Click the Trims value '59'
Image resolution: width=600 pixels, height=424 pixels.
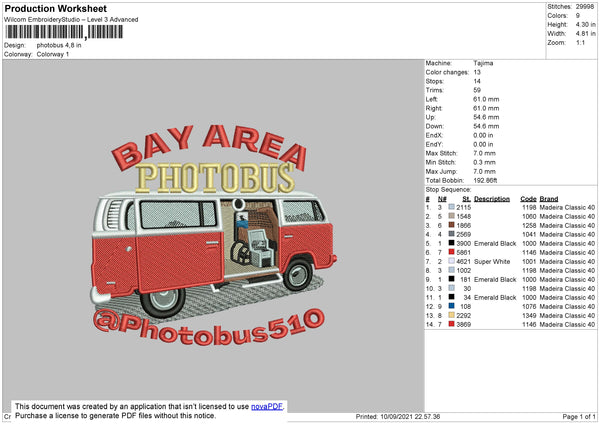pos(477,90)
